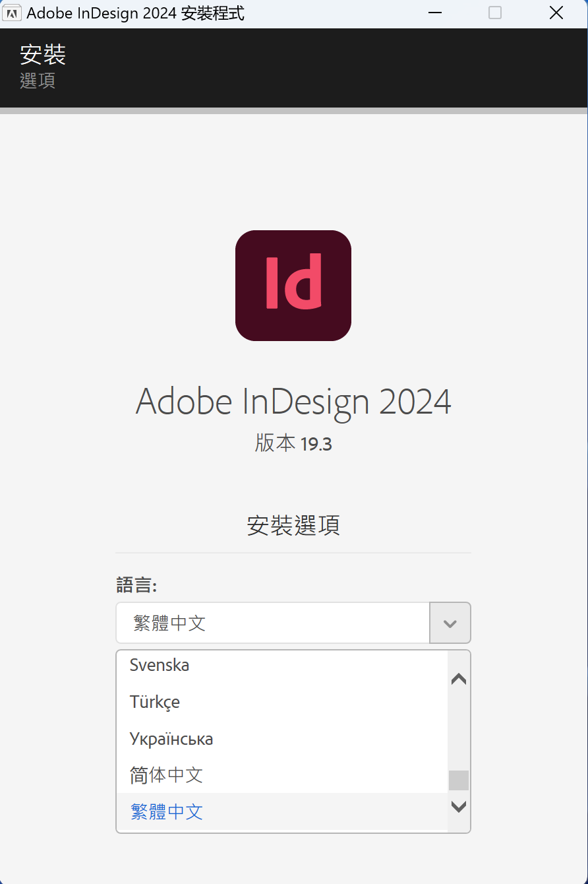Select Svenska from the language list
The height and width of the screenshot is (884, 588).
[160, 665]
